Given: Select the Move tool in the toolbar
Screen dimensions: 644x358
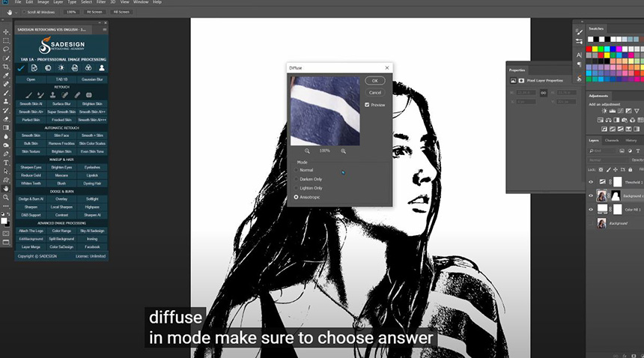Looking at the screenshot, I should pos(6,31).
